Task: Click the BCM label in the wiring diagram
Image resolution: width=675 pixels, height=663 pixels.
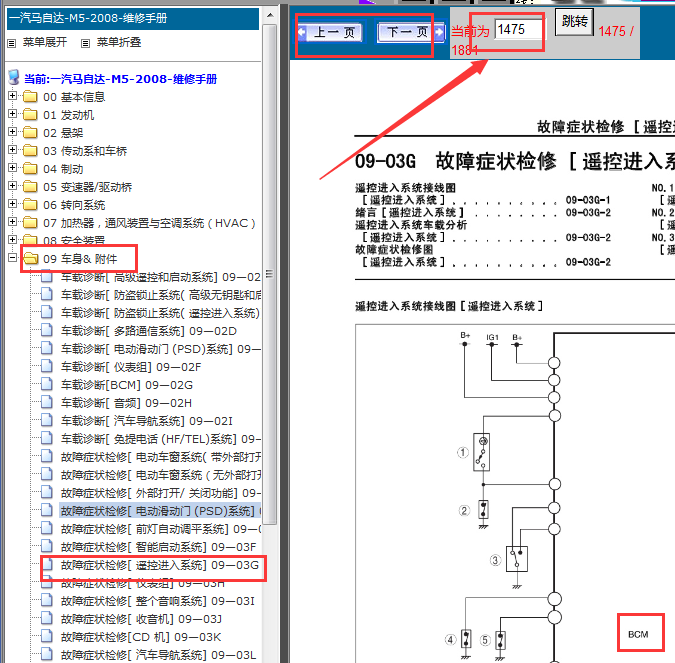Action: (638, 635)
